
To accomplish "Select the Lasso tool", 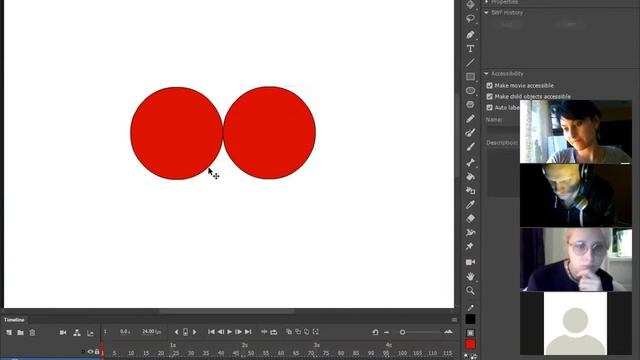I will coord(470,19).
